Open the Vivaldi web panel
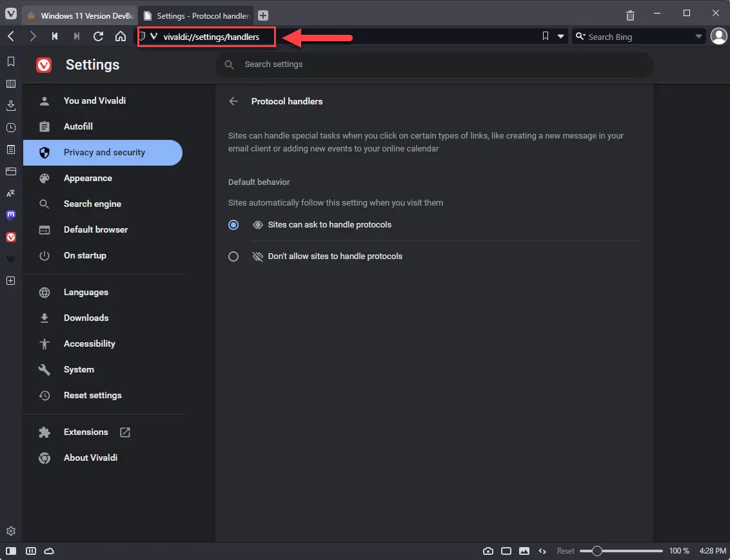This screenshot has height=560, width=730. [11, 237]
